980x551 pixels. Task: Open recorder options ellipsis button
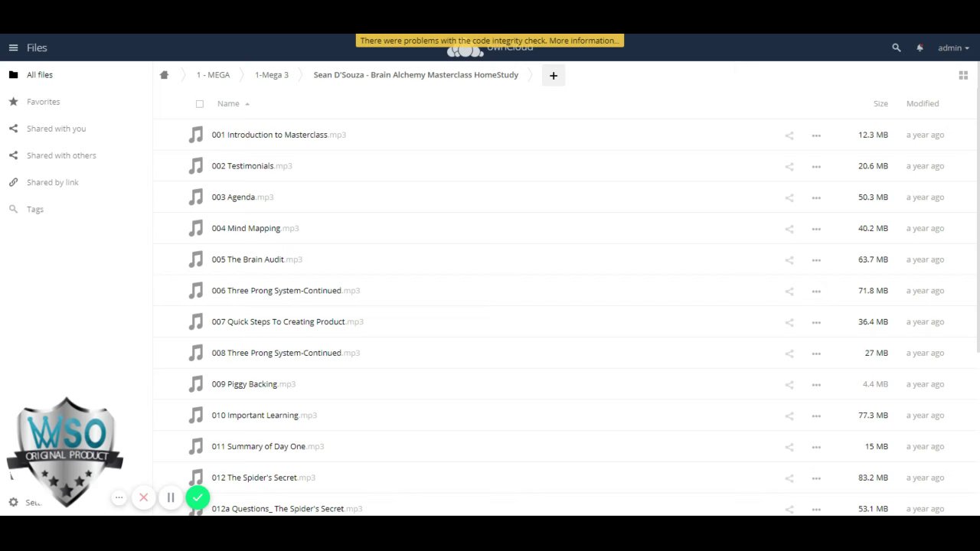(119, 497)
